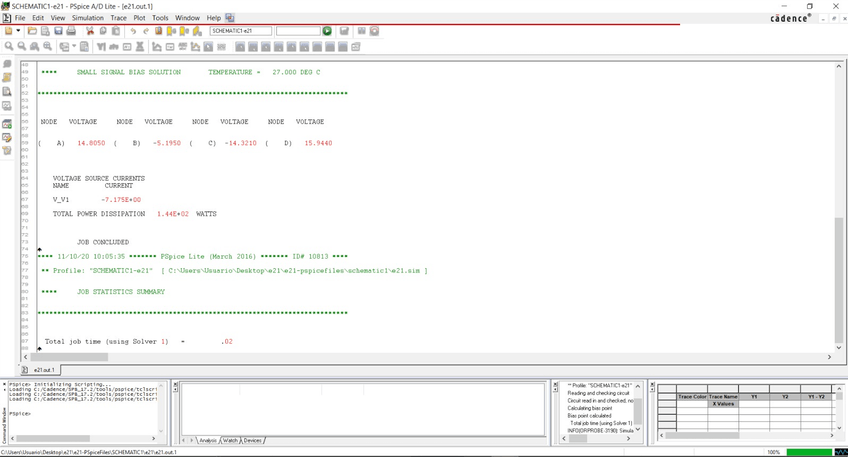Click the Open folder icon
The image size is (848, 457).
[32, 31]
